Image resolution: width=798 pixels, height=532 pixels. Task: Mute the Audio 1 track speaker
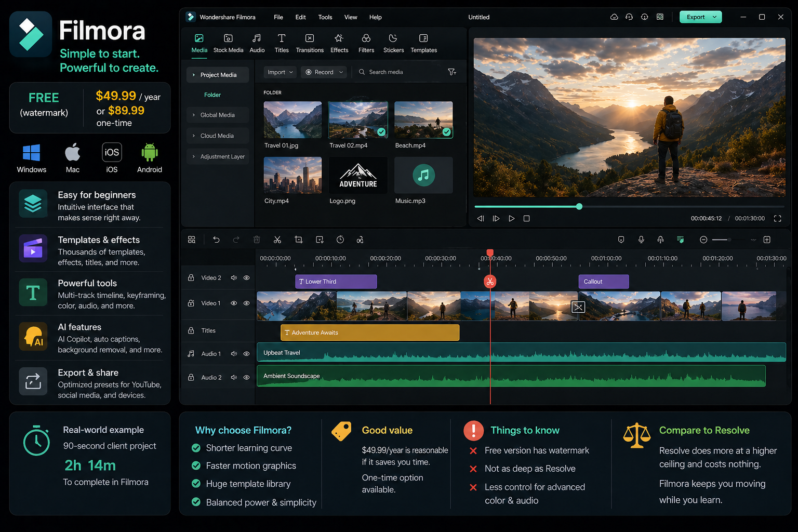point(234,354)
